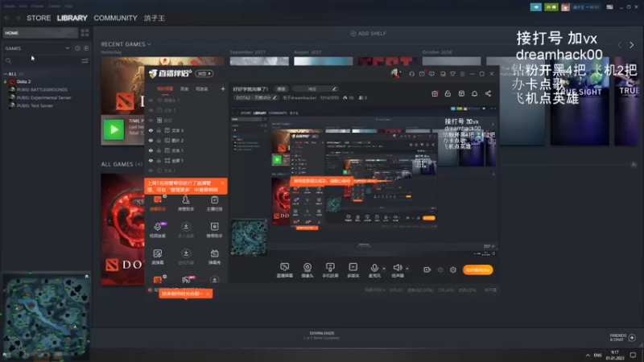Image resolution: width=644 pixels, height=362 pixels.
Task: Collapse the ALL games tree section
Action: [6, 74]
